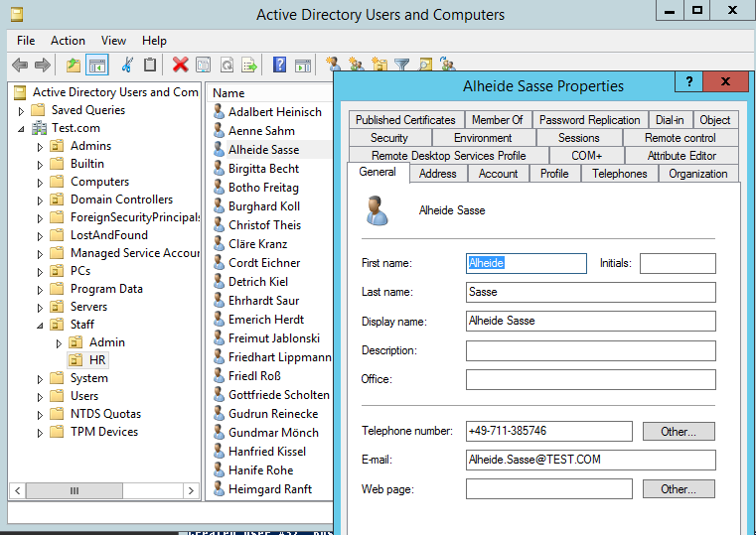Click the Export List icon

pos(249,65)
